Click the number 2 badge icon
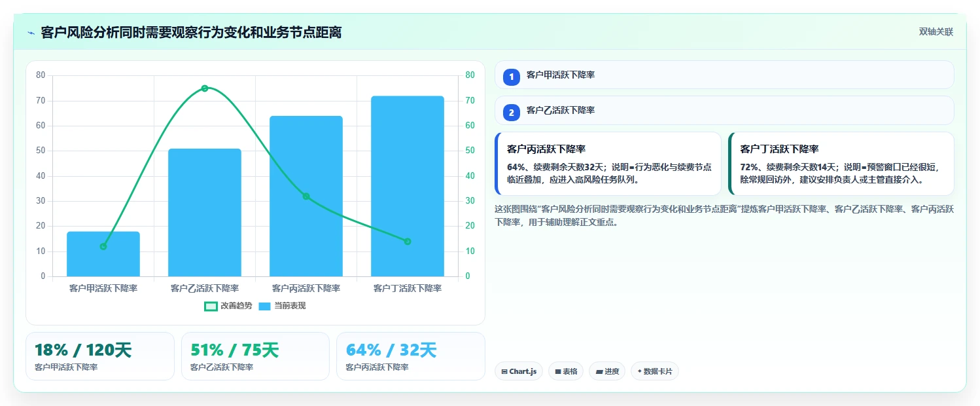 [512, 113]
